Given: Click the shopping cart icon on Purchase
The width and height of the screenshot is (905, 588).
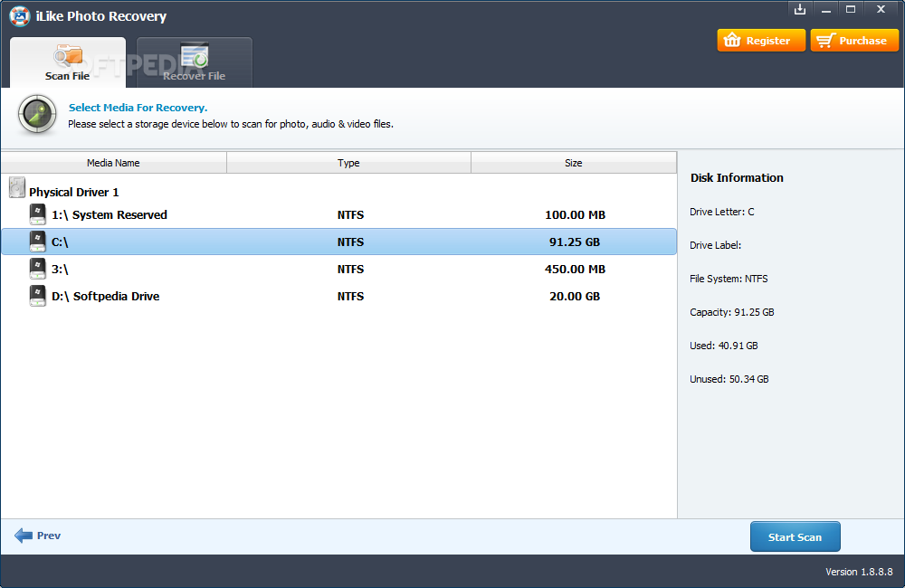Looking at the screenshot, I should [x=826, y=41].
